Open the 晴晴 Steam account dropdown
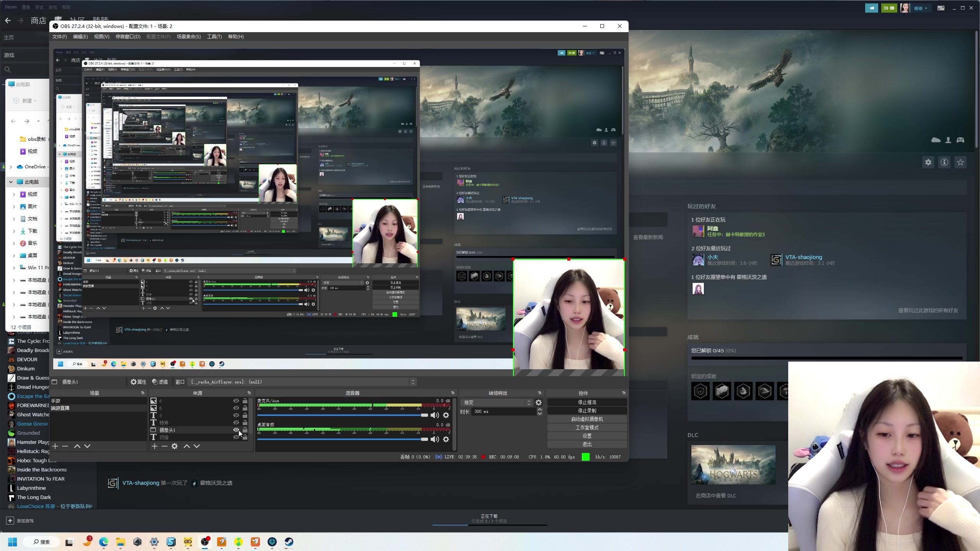 921,8
